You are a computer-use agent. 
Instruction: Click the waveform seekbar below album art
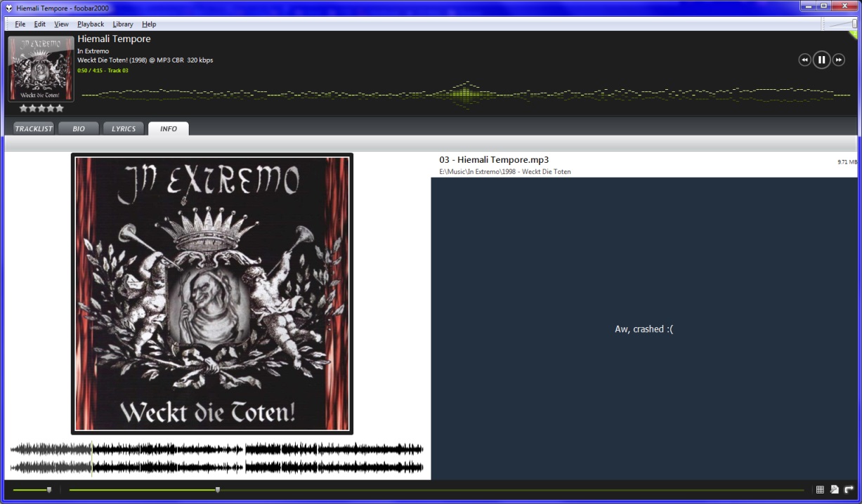pos(217,458)
